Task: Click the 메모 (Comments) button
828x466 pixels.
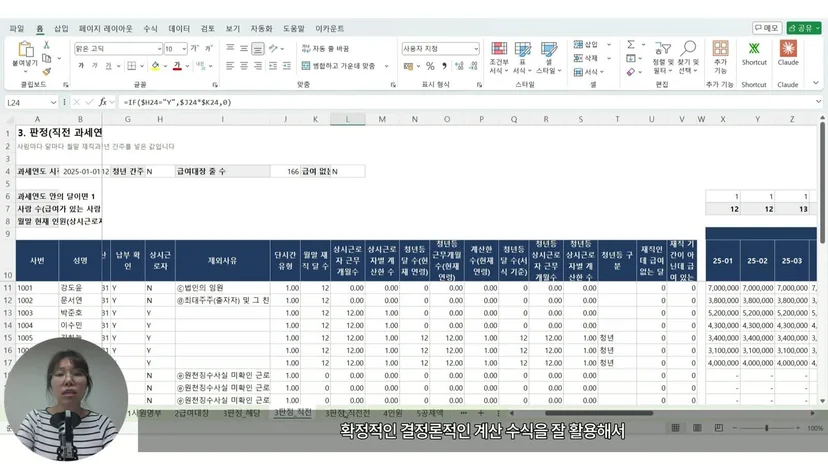Action: coord(767,28)
